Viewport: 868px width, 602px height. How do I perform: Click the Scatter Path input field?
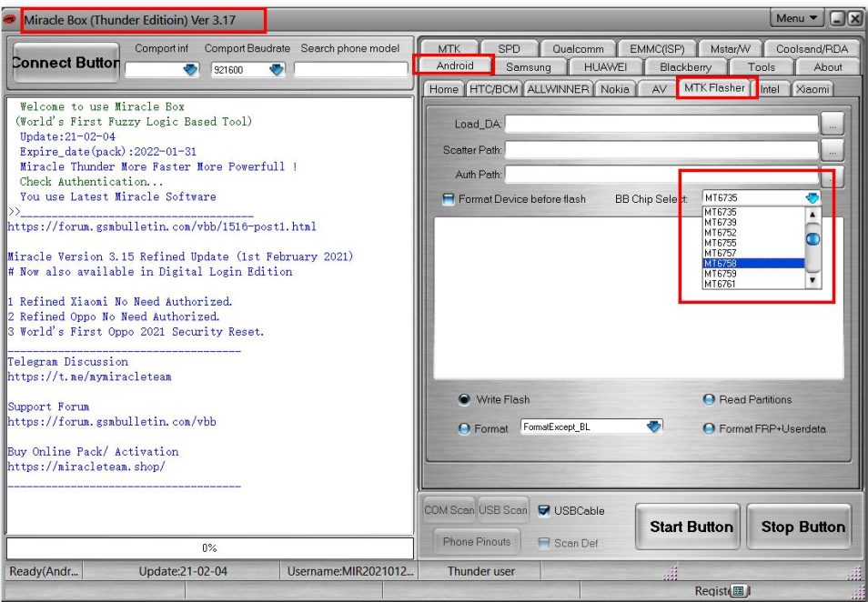(661, 150)
